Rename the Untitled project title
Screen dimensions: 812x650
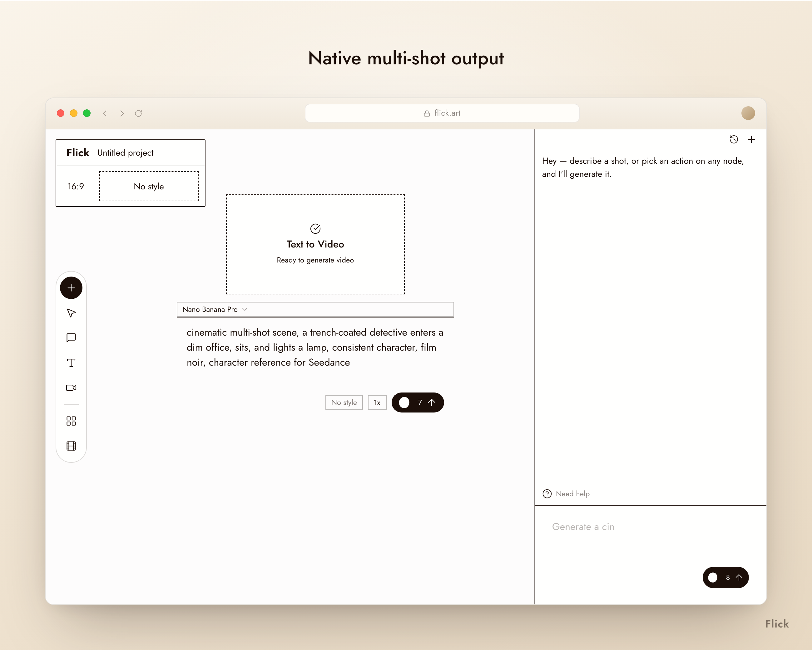coord(126,153)
